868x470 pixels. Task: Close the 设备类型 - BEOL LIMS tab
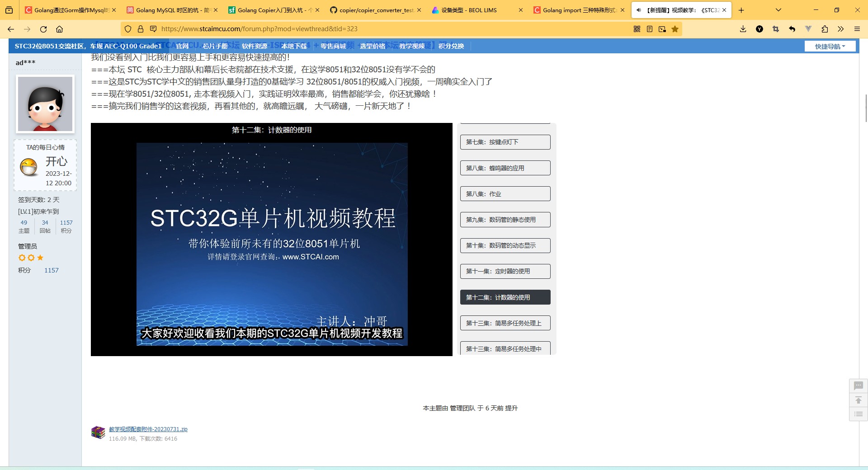coord(521,10)
